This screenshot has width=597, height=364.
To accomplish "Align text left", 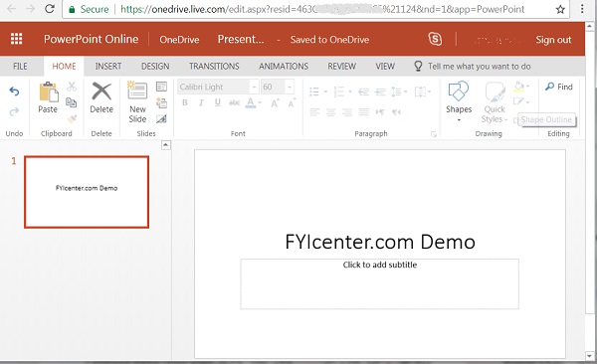I will (314, 112).
